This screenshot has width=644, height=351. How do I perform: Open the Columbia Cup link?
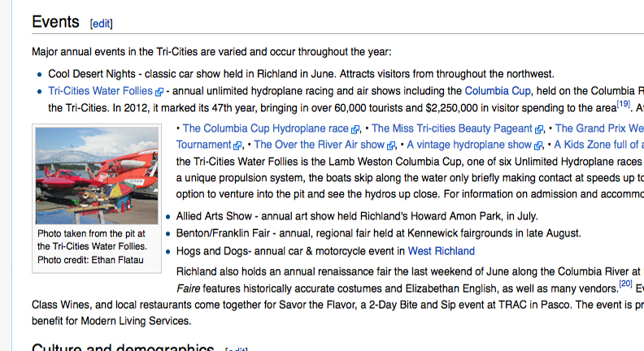coord(498,91)
